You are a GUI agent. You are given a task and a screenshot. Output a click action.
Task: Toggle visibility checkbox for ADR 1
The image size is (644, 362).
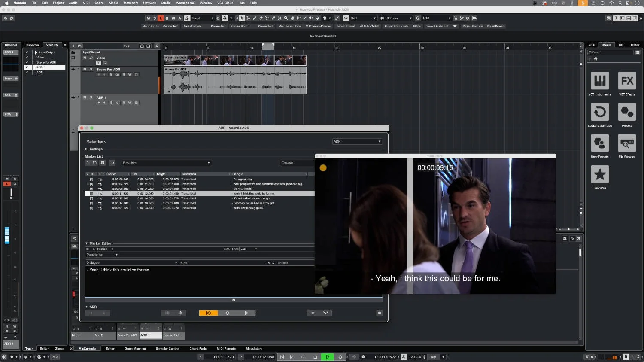point(27,67)
